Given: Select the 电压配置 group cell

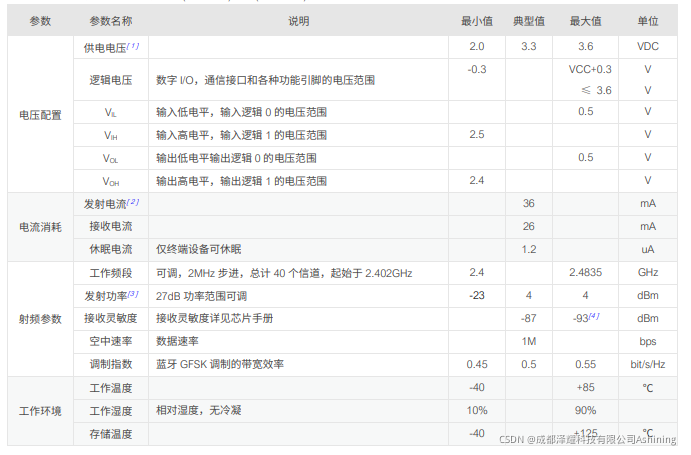Looking at the screenshot, I should click(40, 115).
